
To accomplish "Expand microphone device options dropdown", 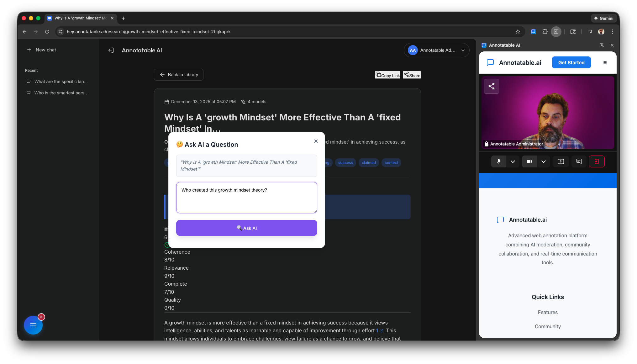I will pos(513,161).
